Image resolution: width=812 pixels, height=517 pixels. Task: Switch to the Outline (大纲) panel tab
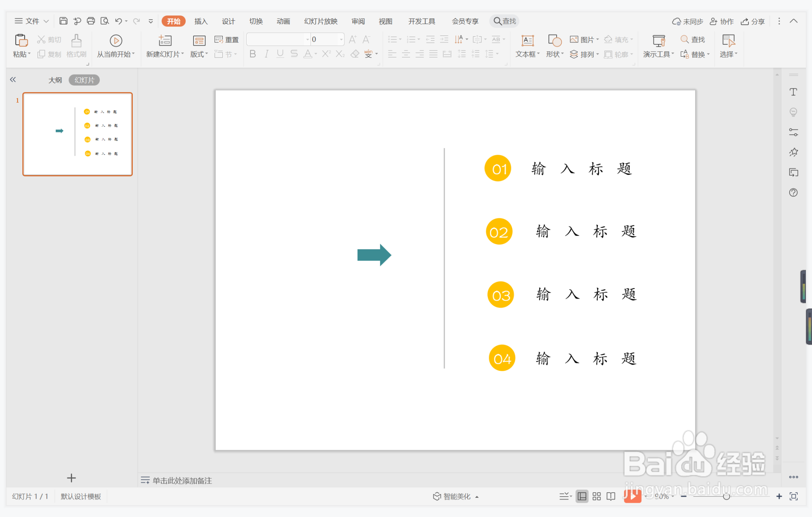coord(55,80)
